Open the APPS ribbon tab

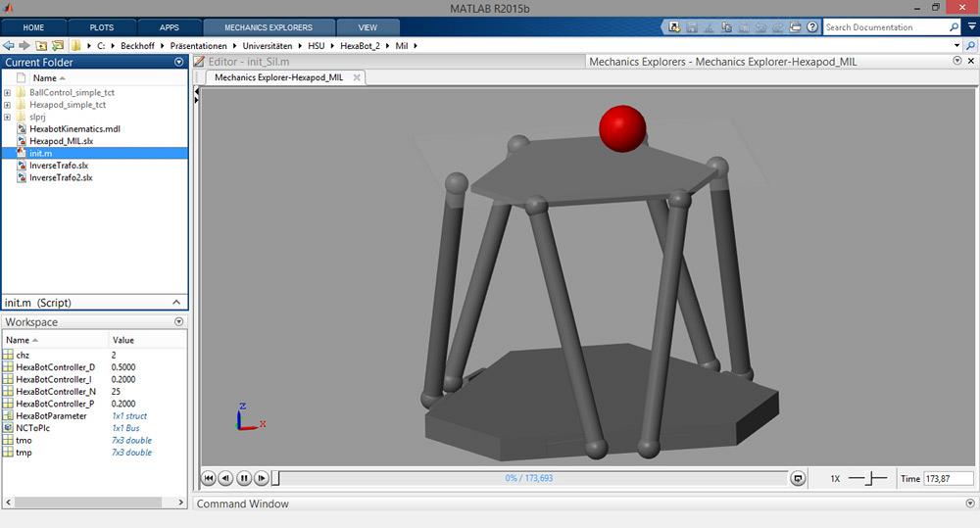pyautogui.click(x=169, y=27)
